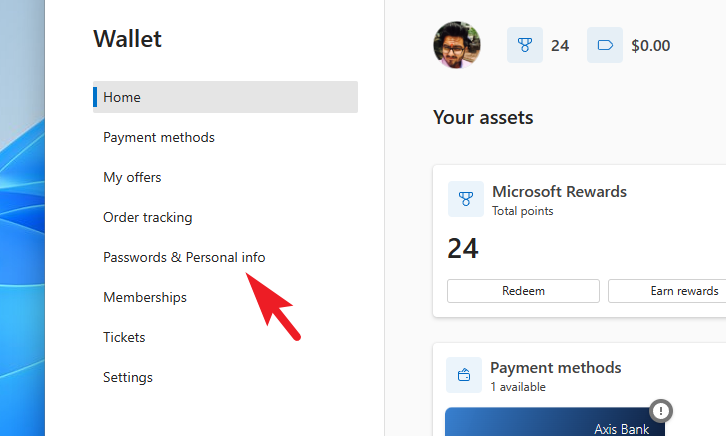Click the cashback tag icon in header

point(604,45)
